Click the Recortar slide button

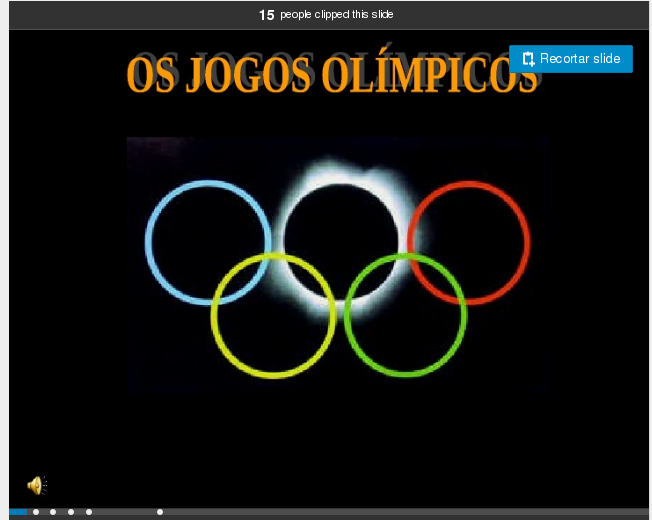570,59
